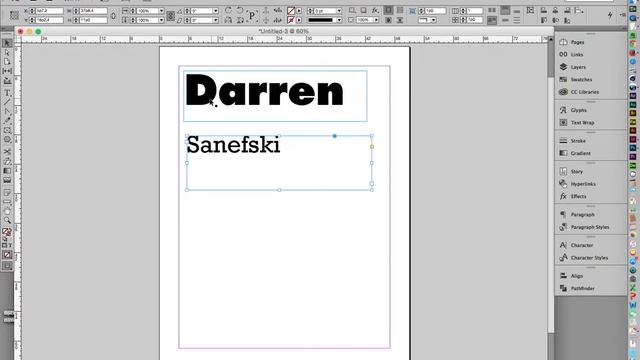Click the blue anchor handle on Sanefski frame
Screen dimensions: 640x360
334,136
